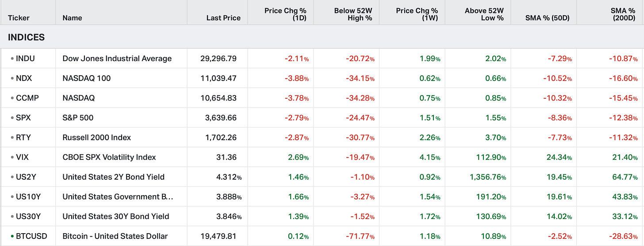Click NDX 1D change -3.88%
This screenshot has height=246, width=644.
coord(296,78)
